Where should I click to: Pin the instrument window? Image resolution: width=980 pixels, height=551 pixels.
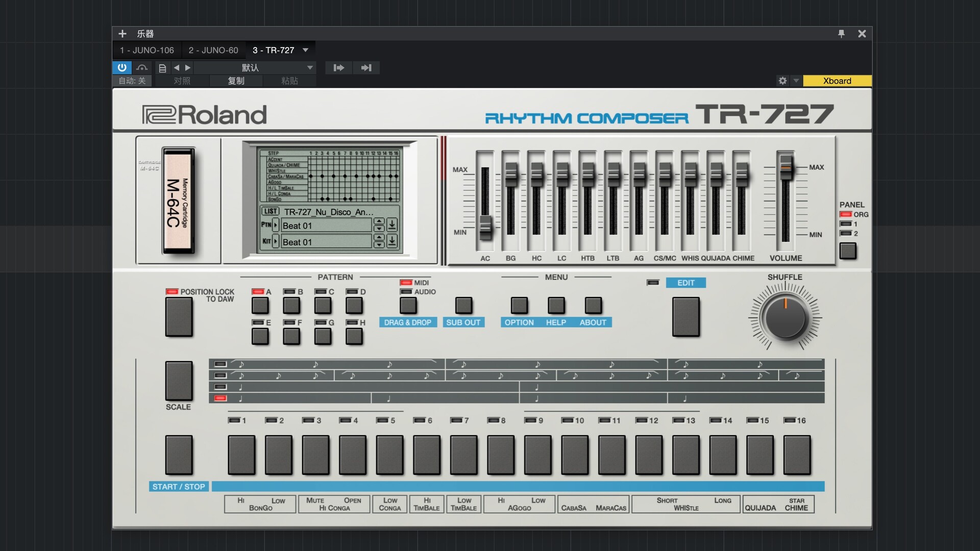coord(841,34)
